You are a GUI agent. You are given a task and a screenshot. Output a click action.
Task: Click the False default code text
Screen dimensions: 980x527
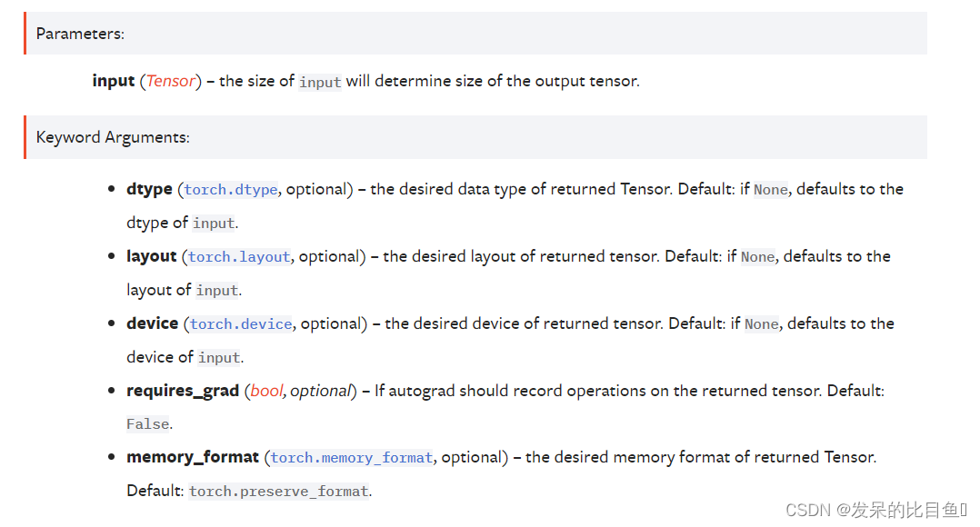[148, 424]
